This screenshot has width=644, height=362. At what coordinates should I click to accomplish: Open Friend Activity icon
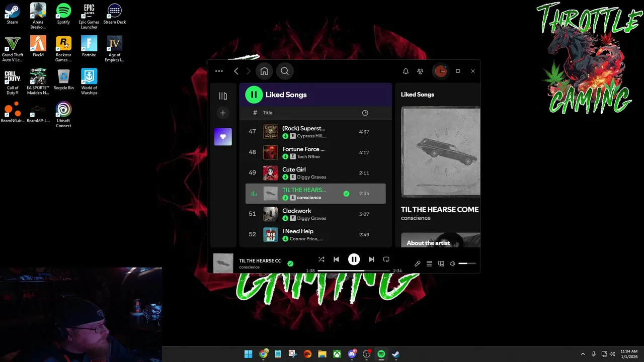click(x=420, y=71)
